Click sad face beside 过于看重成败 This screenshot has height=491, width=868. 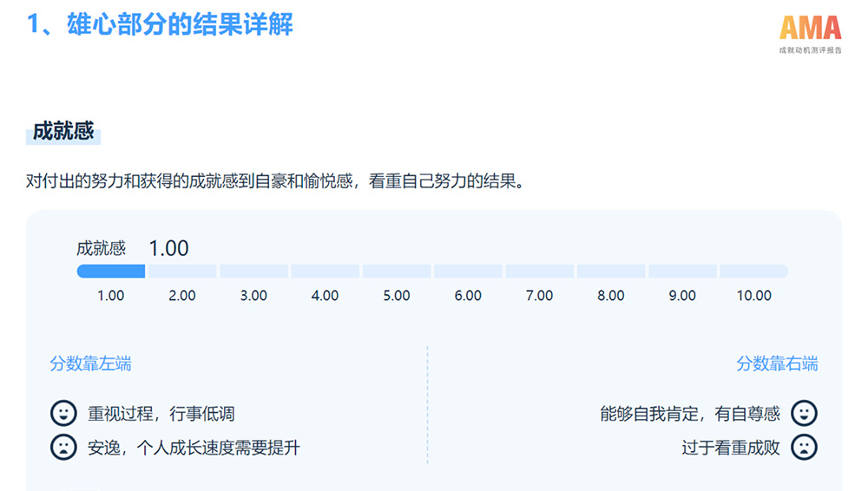(804, 447)
